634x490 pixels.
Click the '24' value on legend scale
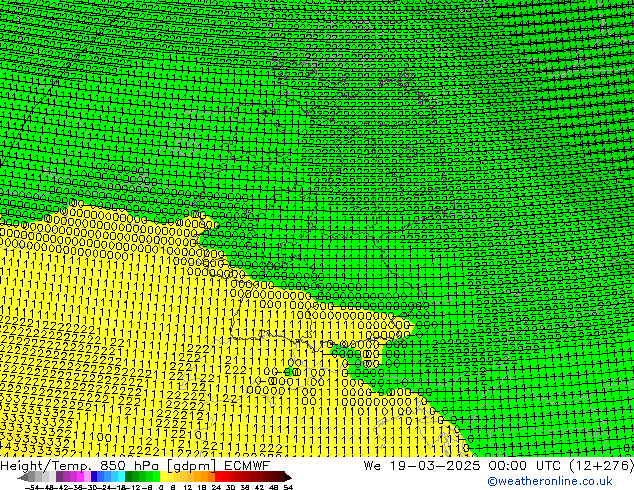216,487
